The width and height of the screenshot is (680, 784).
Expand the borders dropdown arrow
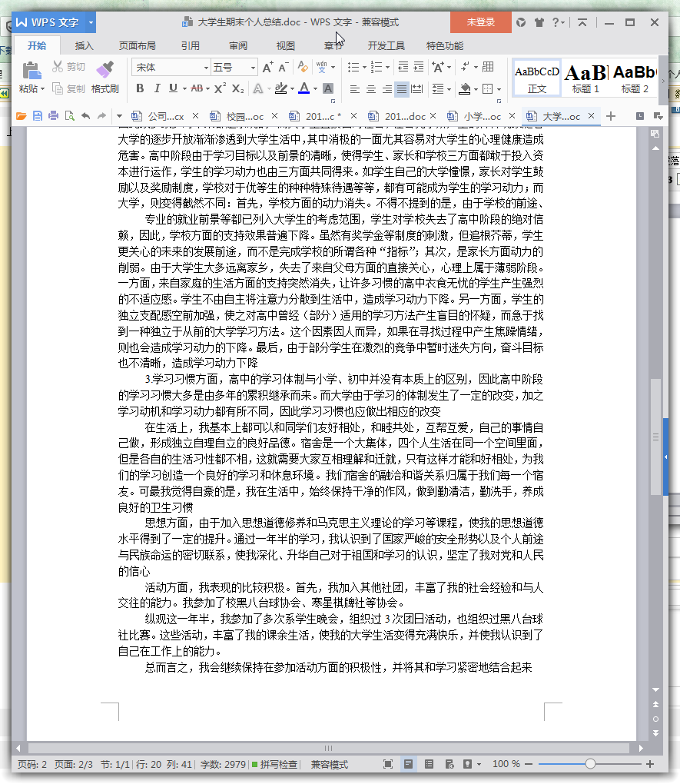[x=499, y=89]
